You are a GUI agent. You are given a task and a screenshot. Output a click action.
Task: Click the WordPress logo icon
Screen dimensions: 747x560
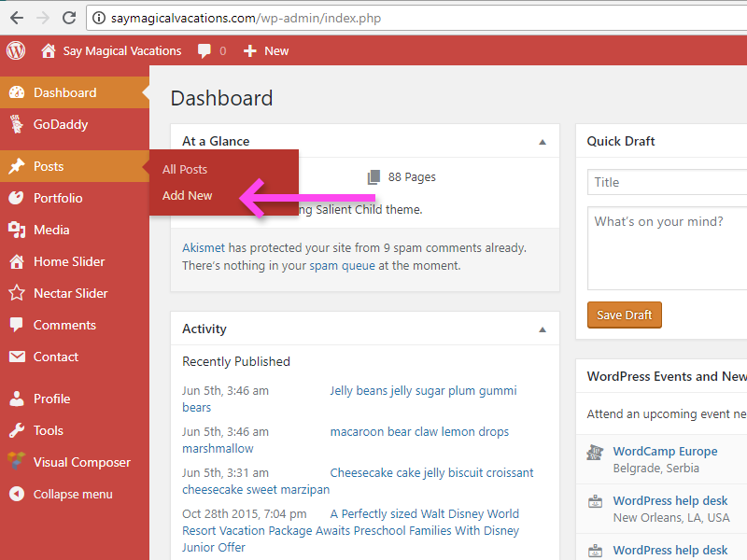(x=16, y=50)
